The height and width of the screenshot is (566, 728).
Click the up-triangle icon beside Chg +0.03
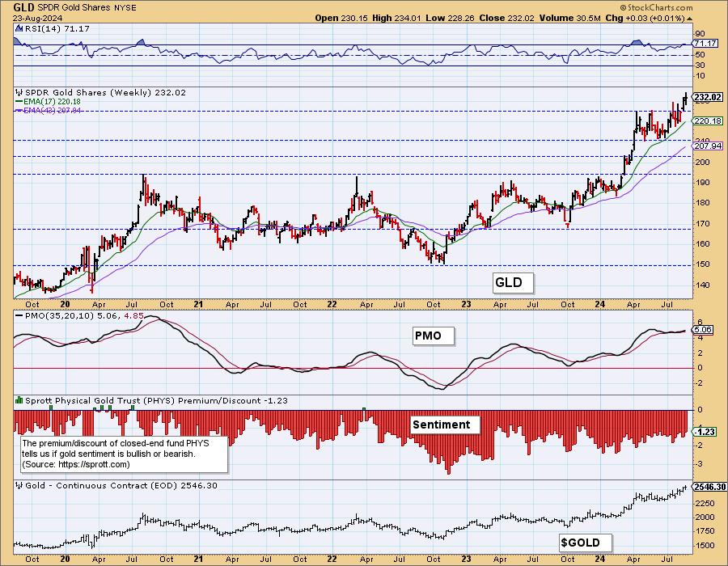(x=689, y=19)
